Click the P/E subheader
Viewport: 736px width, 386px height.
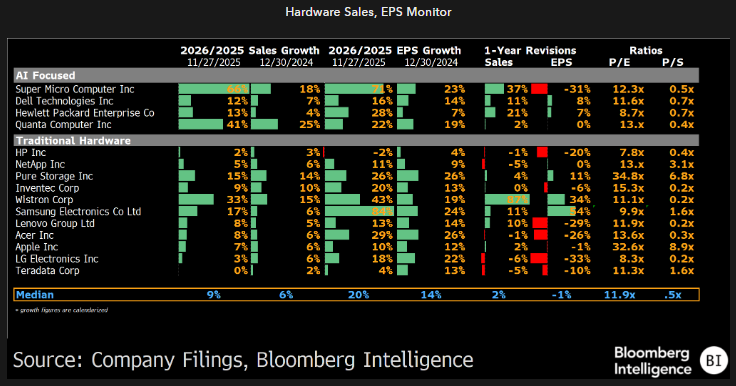(620, 62)
